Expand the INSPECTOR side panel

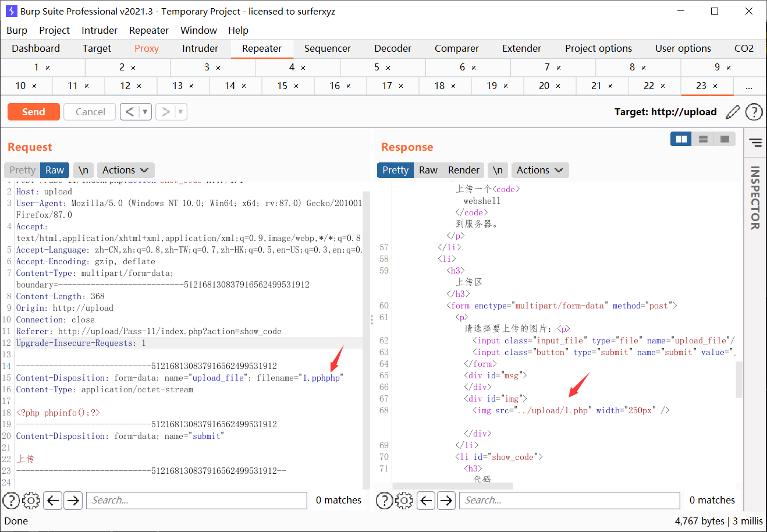(755, 197)
